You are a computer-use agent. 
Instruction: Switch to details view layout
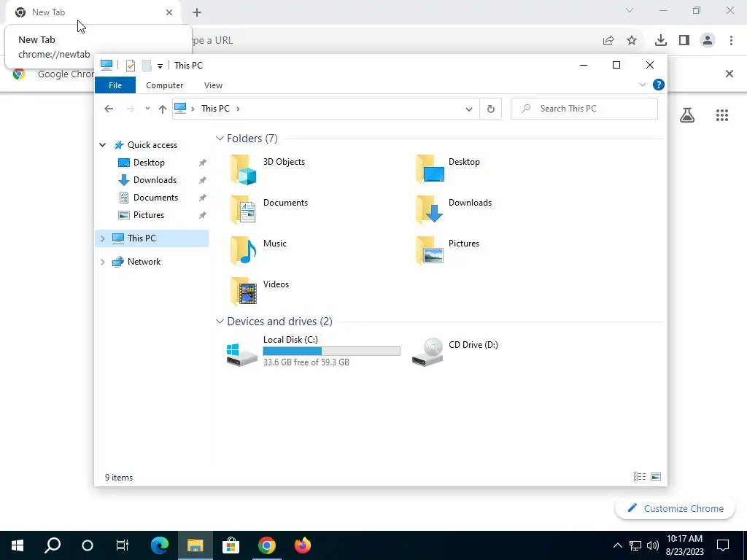639,477
